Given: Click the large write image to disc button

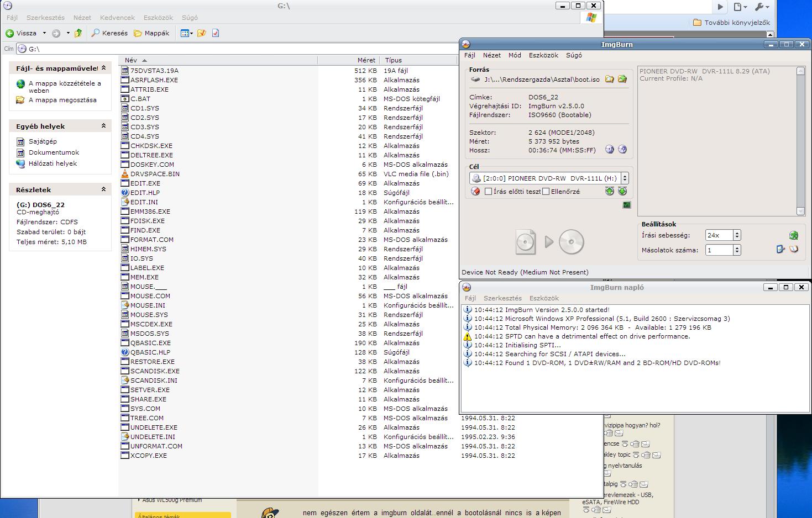Looking at the screenshot, I should [548, 242].
